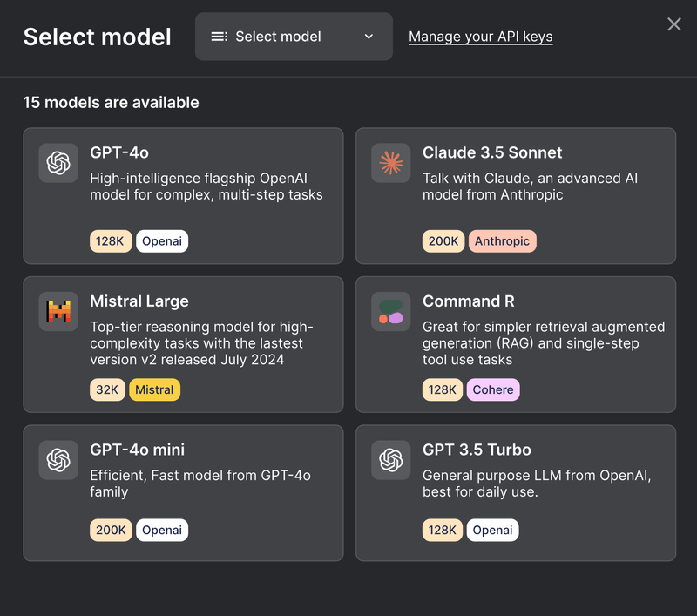Select the Mistral Large provider logo

pyautogui.click(x=58, y=311)
